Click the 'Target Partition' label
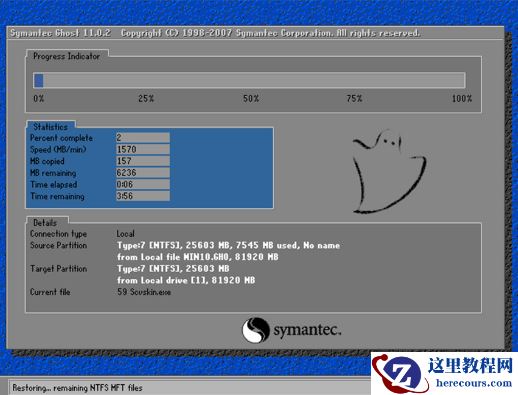 58,269
